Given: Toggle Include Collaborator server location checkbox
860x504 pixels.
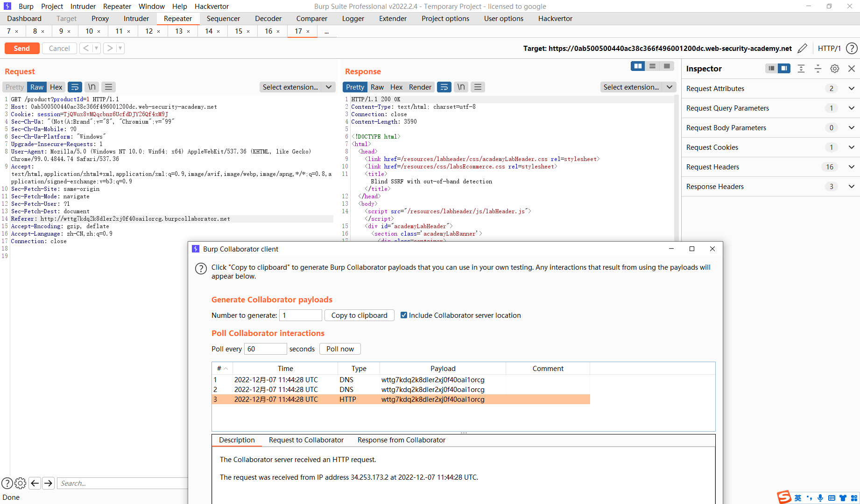Looking at the screenshot, I should click(404, 315).
